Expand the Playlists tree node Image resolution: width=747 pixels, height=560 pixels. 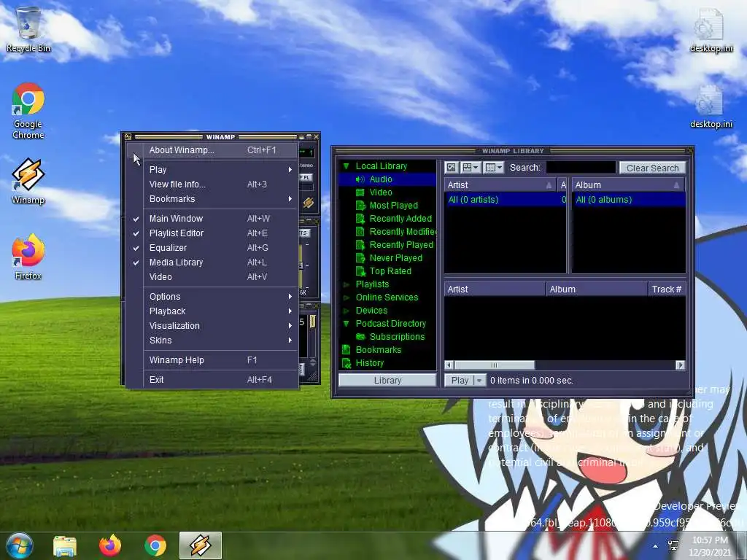pyautogui.click(x=347, y=284)
